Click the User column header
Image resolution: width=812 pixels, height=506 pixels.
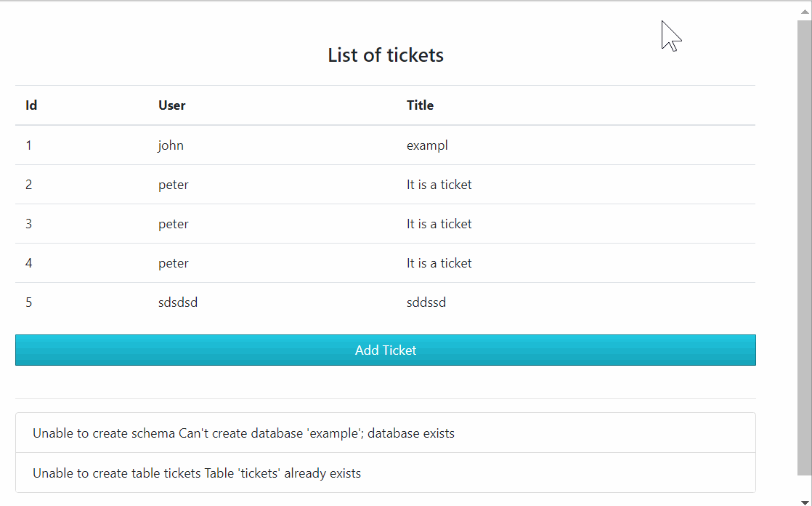coord(172,105)
